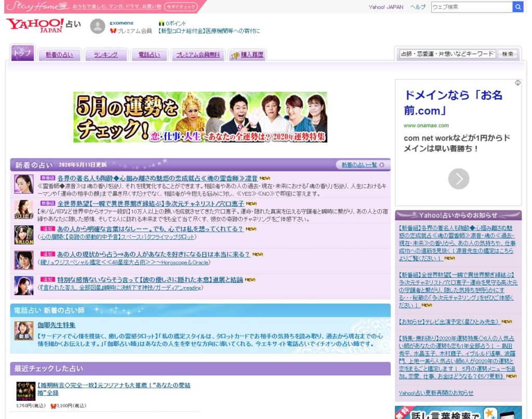Focus the fortune keyword search field
The image size is (532, 419).
click(x=447, y=53)
